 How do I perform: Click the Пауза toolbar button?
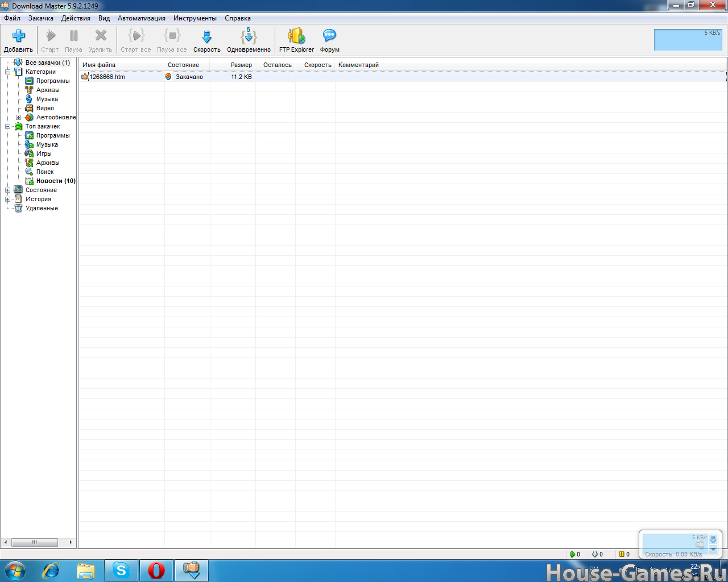click(73, 40)
